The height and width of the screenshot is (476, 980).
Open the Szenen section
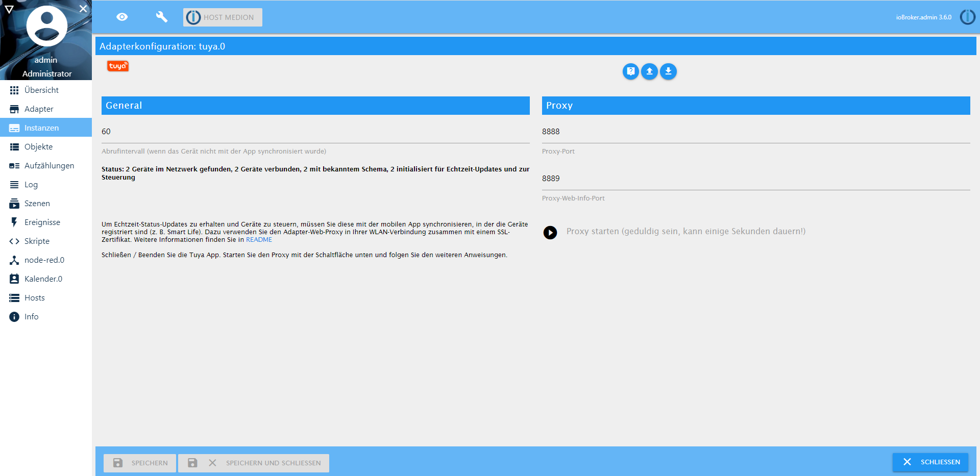point(37,203)
